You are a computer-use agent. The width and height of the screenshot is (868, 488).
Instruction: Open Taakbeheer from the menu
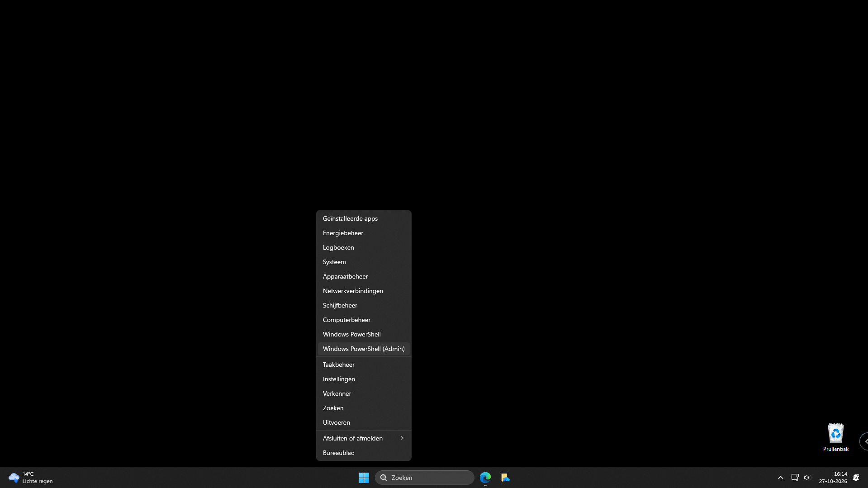coord(364,365)
